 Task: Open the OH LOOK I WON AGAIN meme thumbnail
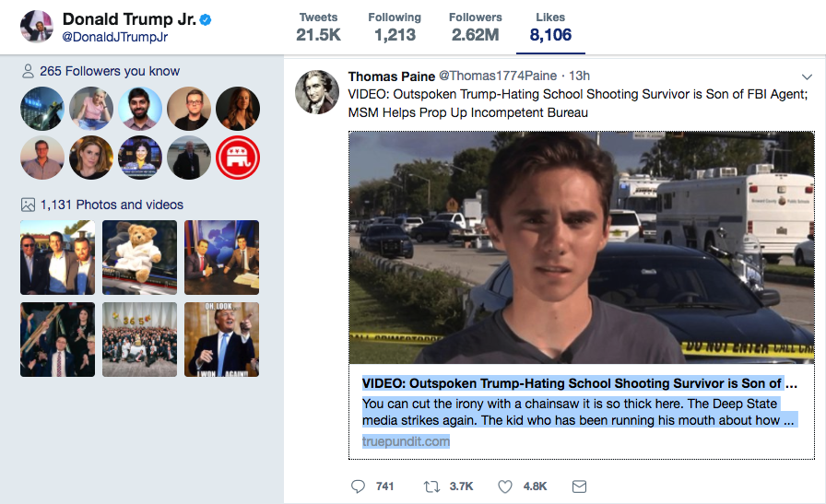coord(222,340)
